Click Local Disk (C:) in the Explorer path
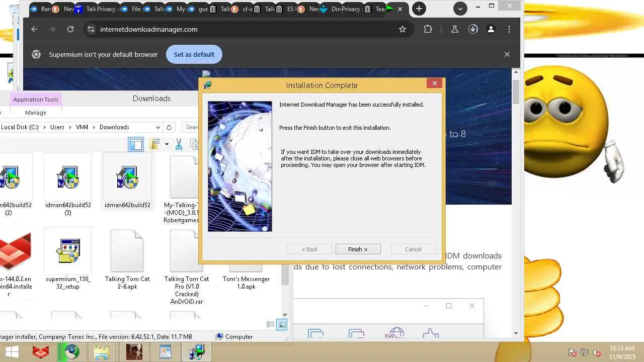This screenshot has height=362, width=644. coord(20,127)
